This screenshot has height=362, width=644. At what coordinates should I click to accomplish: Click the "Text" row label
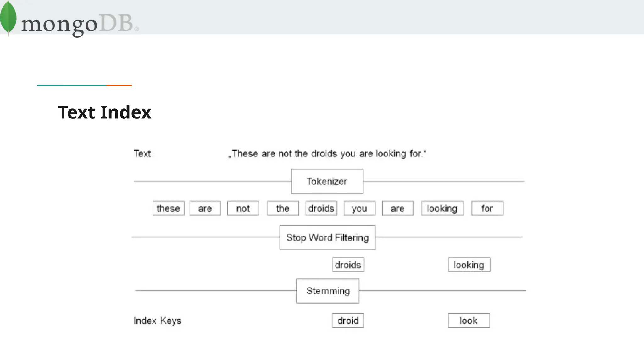(142, 154)
